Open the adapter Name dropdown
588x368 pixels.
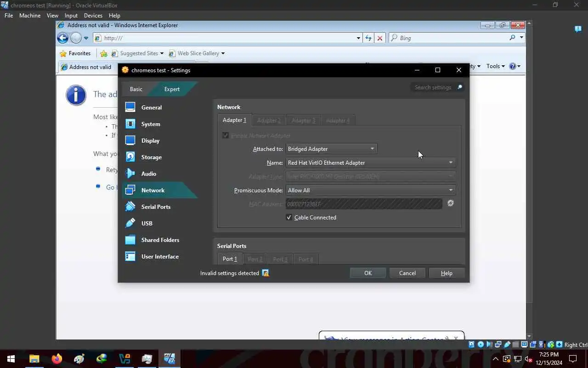(371, 162)
